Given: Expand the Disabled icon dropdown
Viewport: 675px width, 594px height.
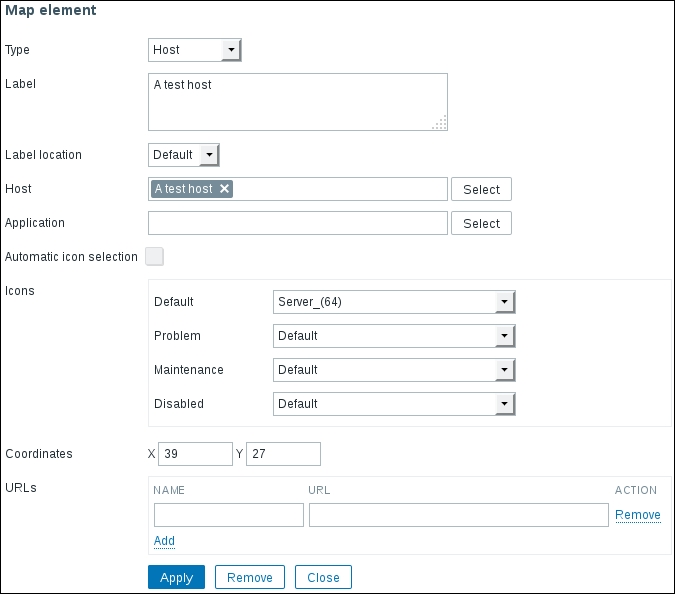Looking at the screenshot, I should 393,404.
